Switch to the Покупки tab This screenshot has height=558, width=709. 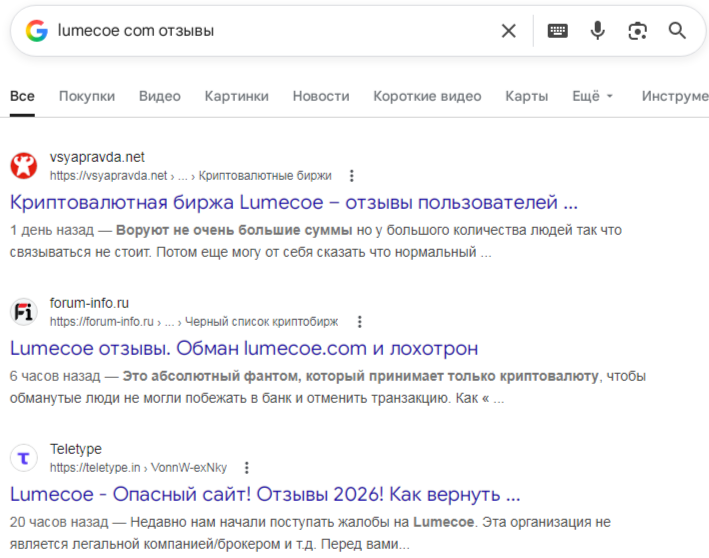(x=87, y=96)
